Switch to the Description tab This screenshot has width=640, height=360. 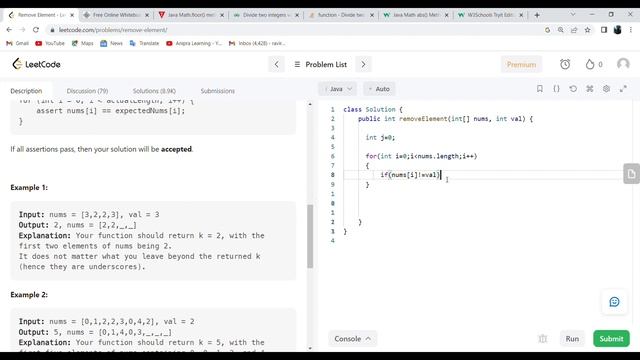[26, 91]
